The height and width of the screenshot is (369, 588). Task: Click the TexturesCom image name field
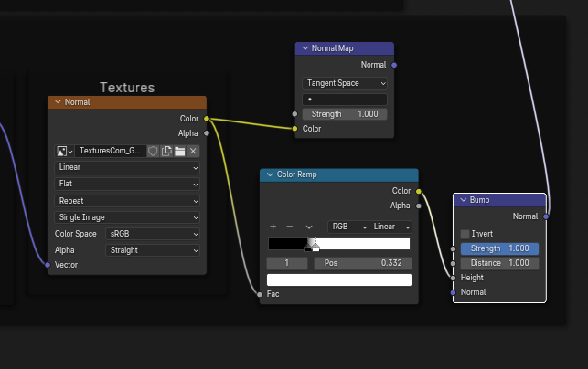pyautogui.click(x=111, y=151)
